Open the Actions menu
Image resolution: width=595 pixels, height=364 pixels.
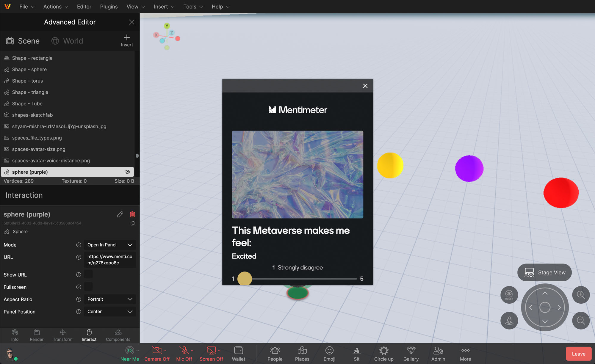pos(56,7)
